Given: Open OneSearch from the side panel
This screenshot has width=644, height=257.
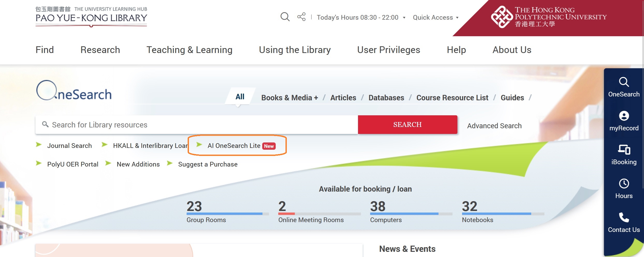Looking at the screenshot, I should click(x=624, y=87).
